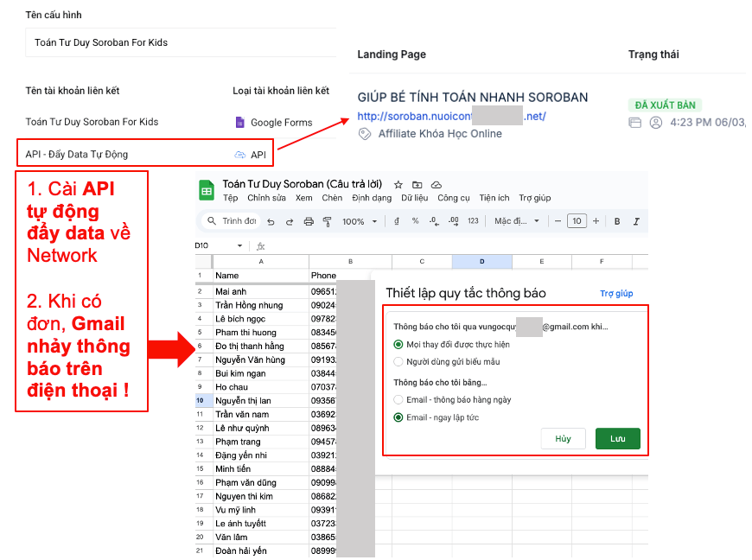Select the paint format tool
The height and width of the screenshot is (560, 752).
(x=327, y=221)
